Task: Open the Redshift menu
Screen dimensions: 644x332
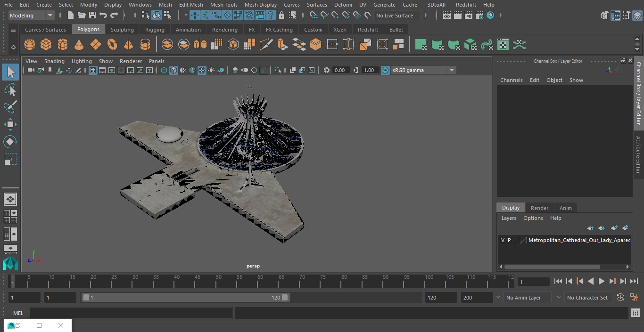Action: pos(466,5)
